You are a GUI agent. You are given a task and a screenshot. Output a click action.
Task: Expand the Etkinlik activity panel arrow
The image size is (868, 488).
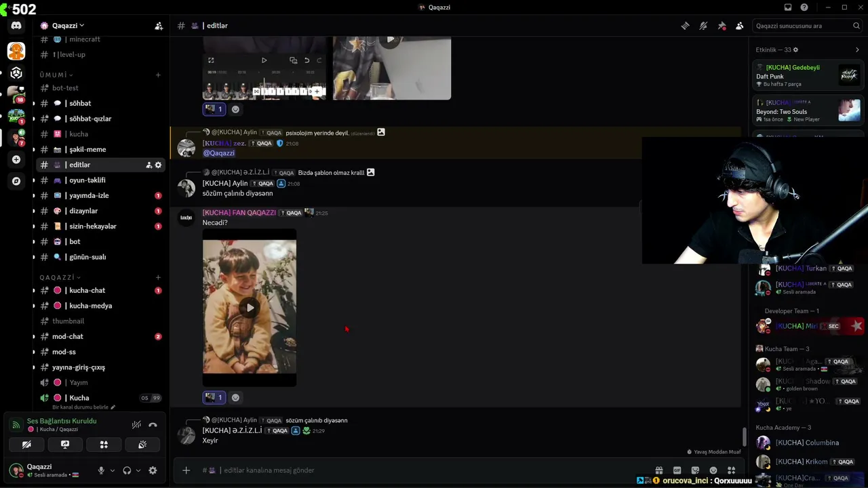click(857, 49)
